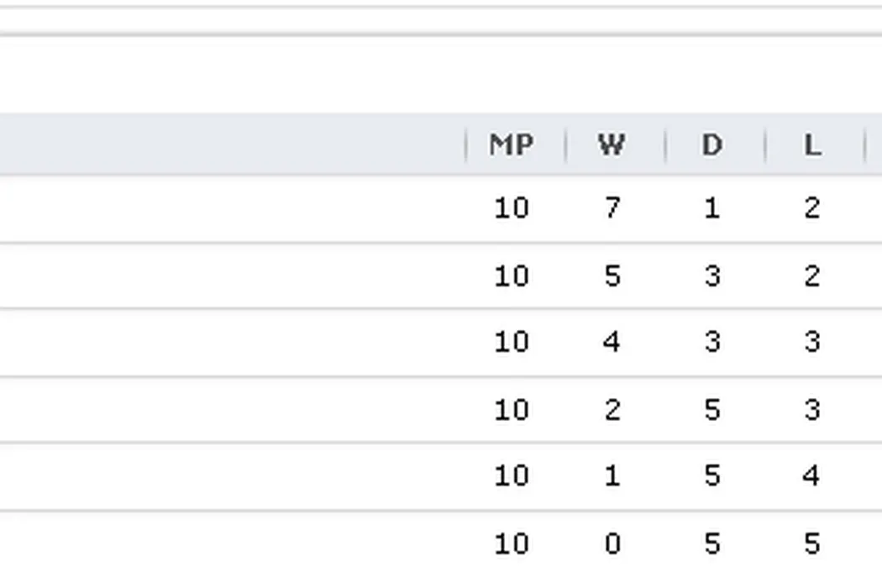This screenshot has height=588, width=882.
Task: Click the W value 2 in fourth row
Action: point(612,410)
